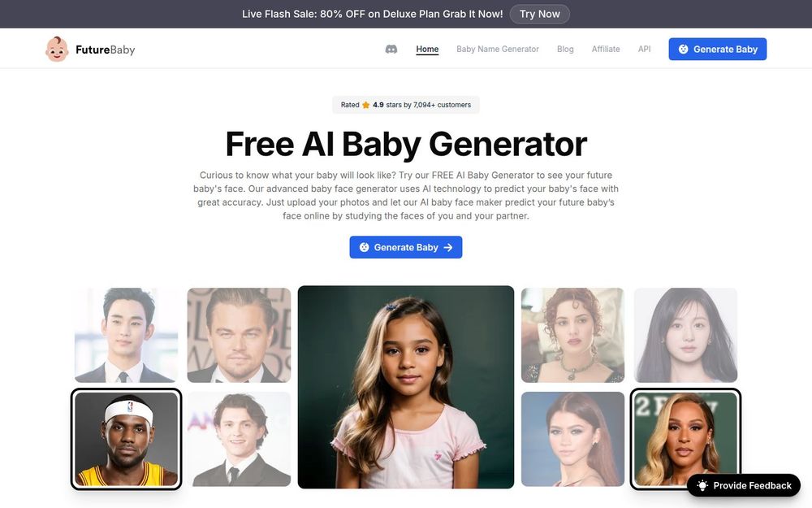Click arrow icon on center Generate Baby button
The height and width of the screenshot is (508, 812).
point(448,248)
